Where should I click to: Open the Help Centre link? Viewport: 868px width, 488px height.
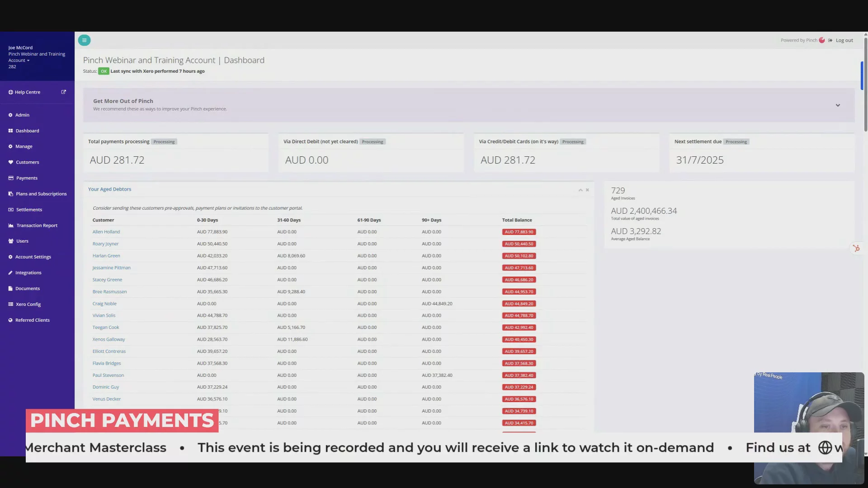[28, 92]
